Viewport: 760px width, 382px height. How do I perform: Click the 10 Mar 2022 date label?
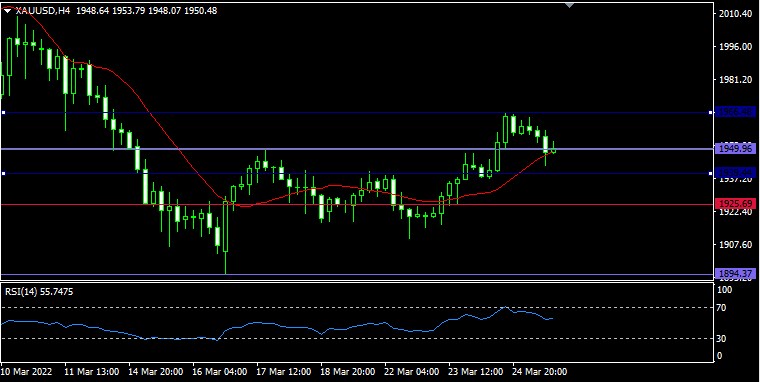tap(27, 372)
